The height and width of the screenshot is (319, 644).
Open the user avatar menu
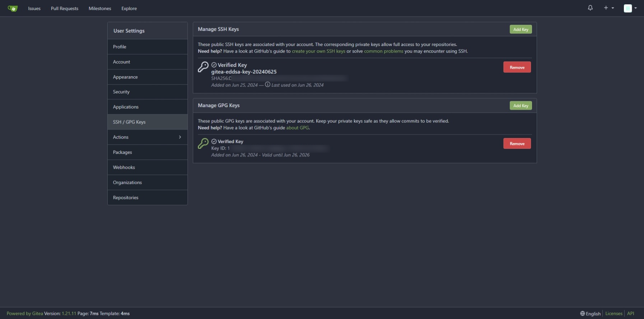(x=630, y=8)
